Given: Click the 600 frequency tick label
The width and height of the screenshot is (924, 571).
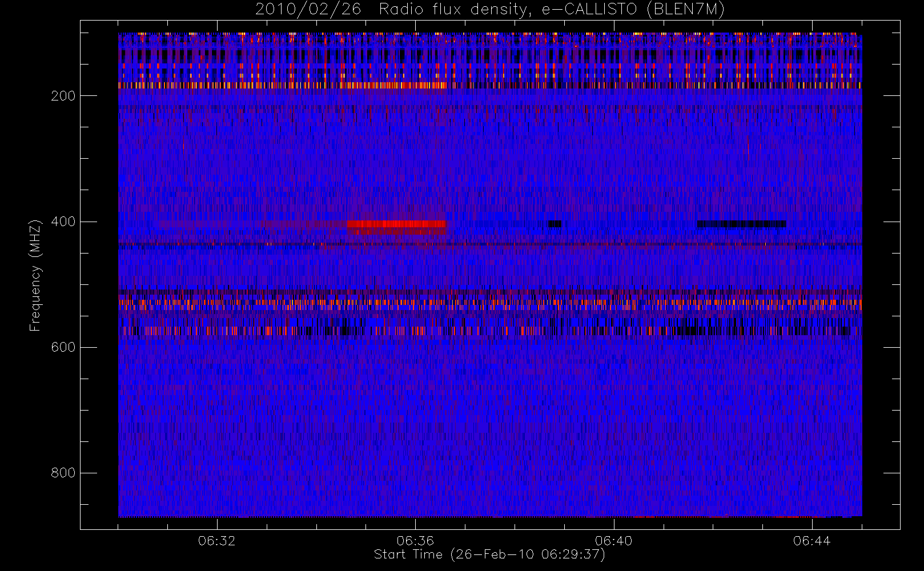Looking at the screenshot, I should tap(63, 347).
